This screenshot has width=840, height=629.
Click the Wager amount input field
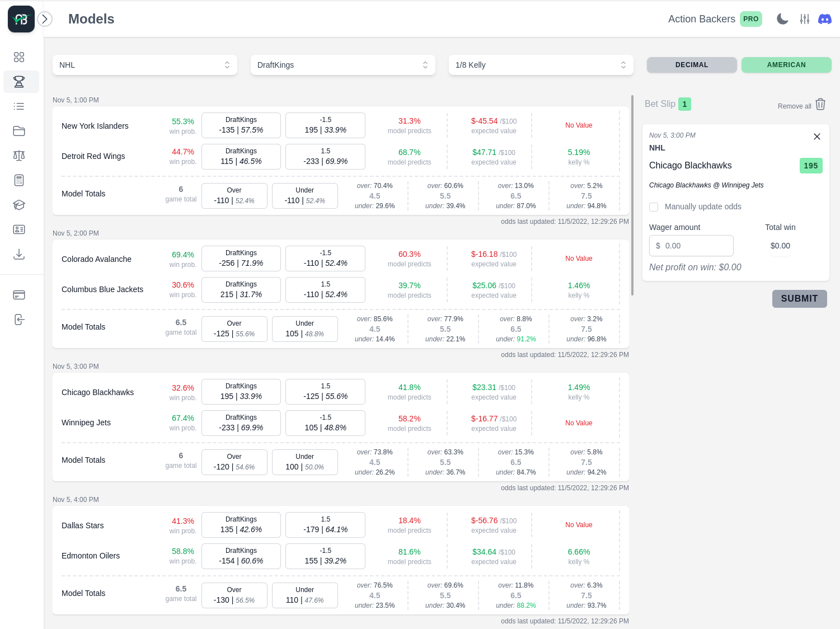[x=691, y=246]
